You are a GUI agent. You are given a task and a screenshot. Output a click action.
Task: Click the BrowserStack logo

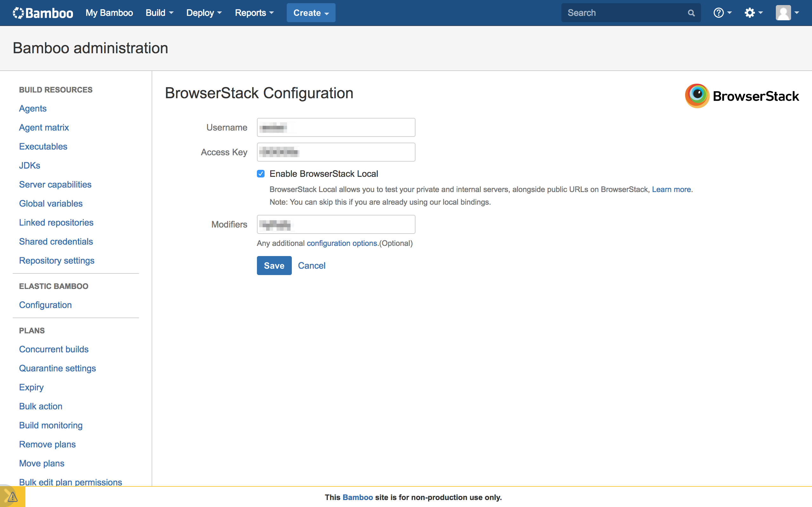(x=742, y=96)
